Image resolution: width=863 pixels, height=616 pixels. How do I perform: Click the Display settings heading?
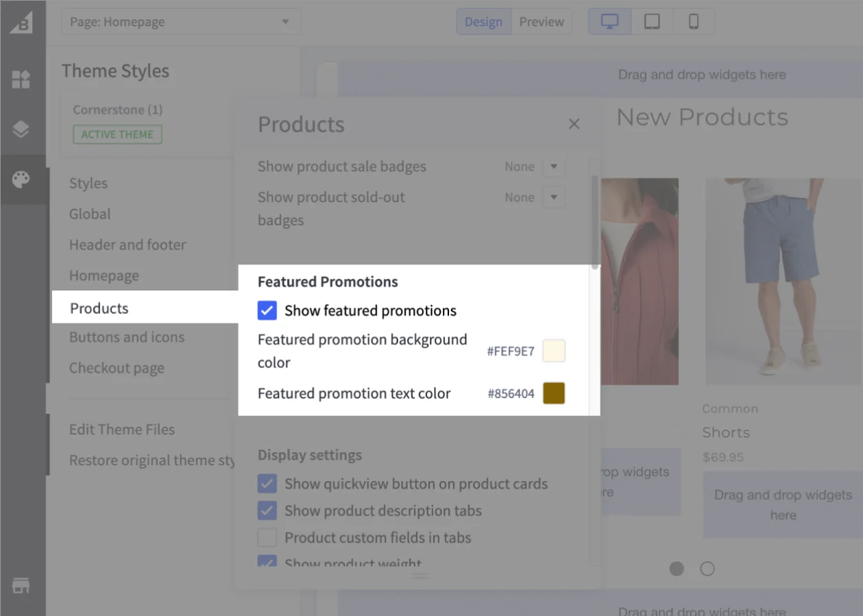pyautogui.click(x=310, y=455)
